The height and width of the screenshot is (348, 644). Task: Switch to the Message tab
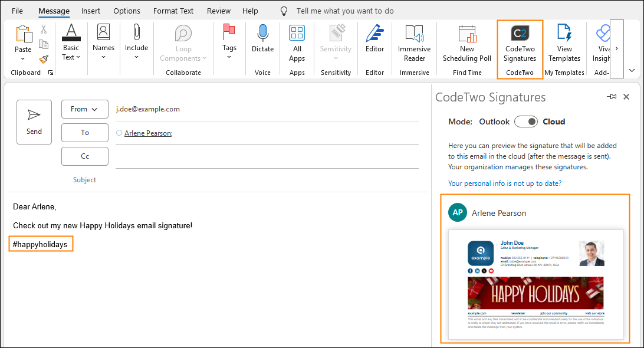point(54,11)
